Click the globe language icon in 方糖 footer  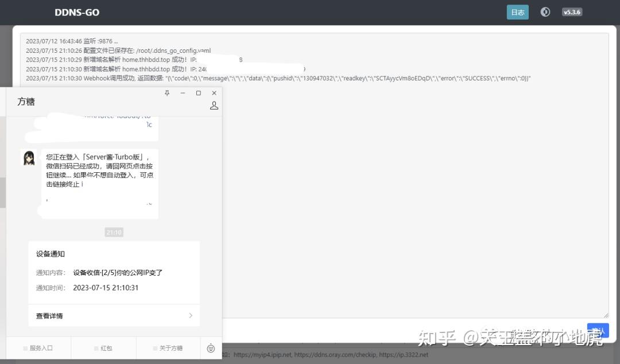coord(211,348)
